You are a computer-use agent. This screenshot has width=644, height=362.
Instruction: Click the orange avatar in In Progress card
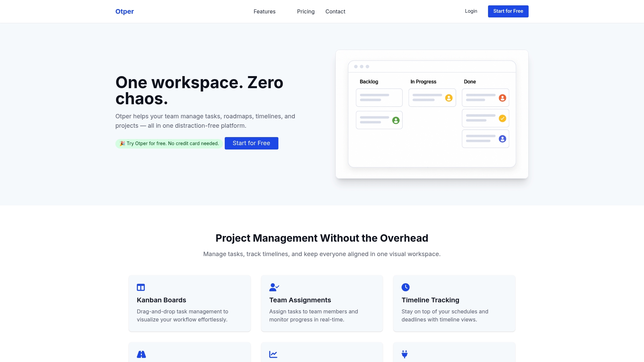click(449, 98)
